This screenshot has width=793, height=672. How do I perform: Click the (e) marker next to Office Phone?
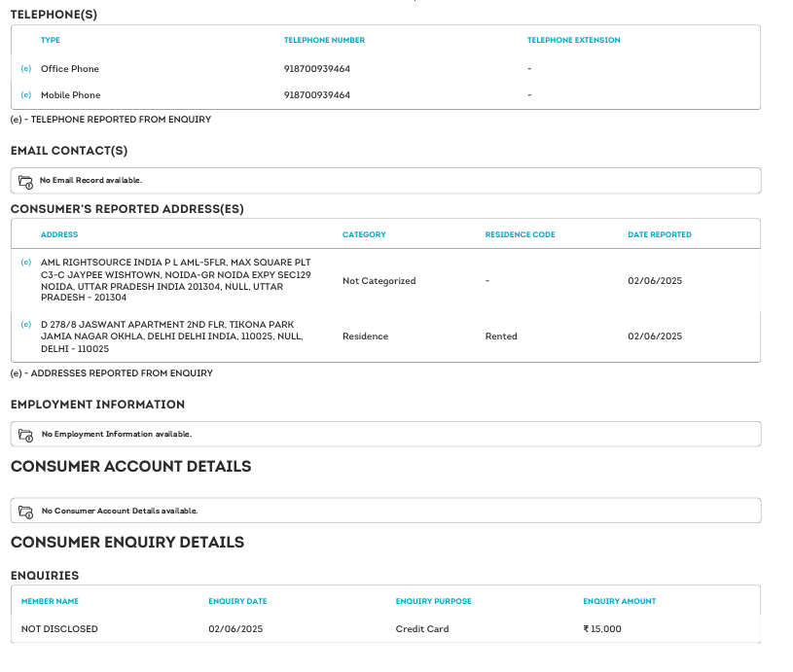[x=26, y=69]
